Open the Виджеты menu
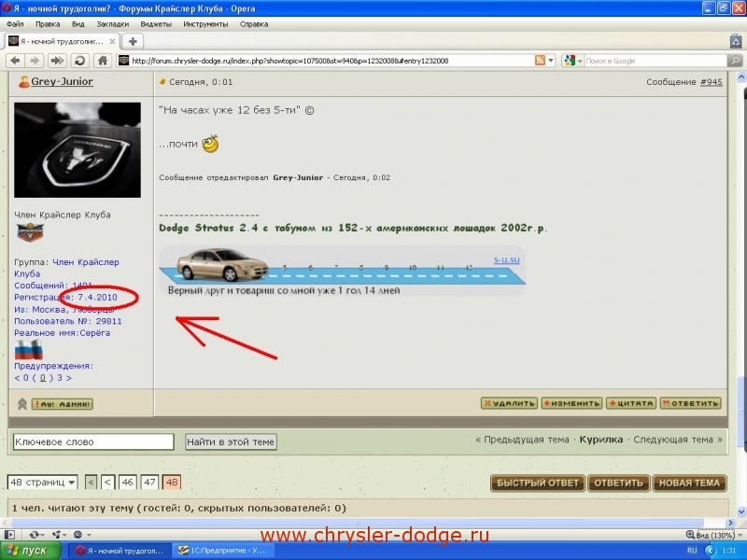Image resolution: width=747 pixels, height=560 pixels. click(156, 24)
